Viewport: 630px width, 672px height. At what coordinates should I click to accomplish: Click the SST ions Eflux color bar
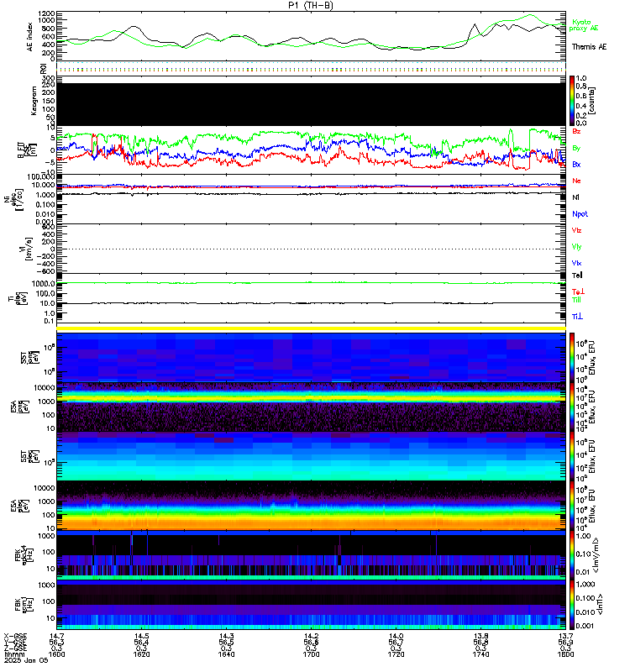(x=572, y=357)
